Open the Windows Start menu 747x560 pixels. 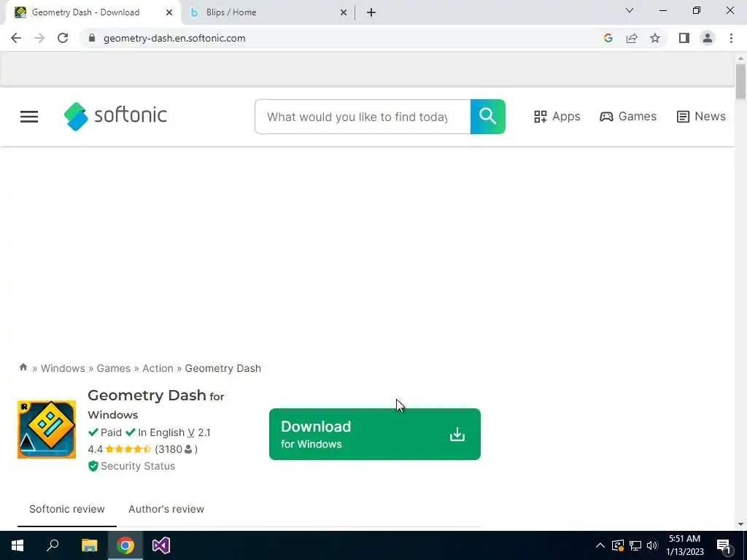tap(18, 545)
